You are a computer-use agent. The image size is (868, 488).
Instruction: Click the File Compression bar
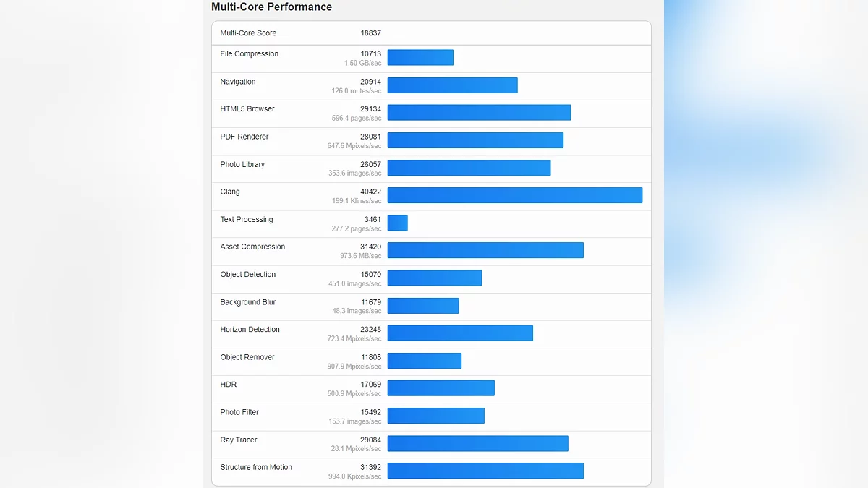pos(420,57)
